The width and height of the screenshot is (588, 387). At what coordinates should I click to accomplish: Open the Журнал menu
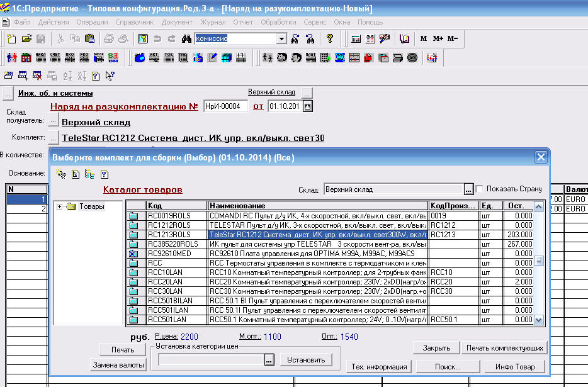(x=212, y=22)
